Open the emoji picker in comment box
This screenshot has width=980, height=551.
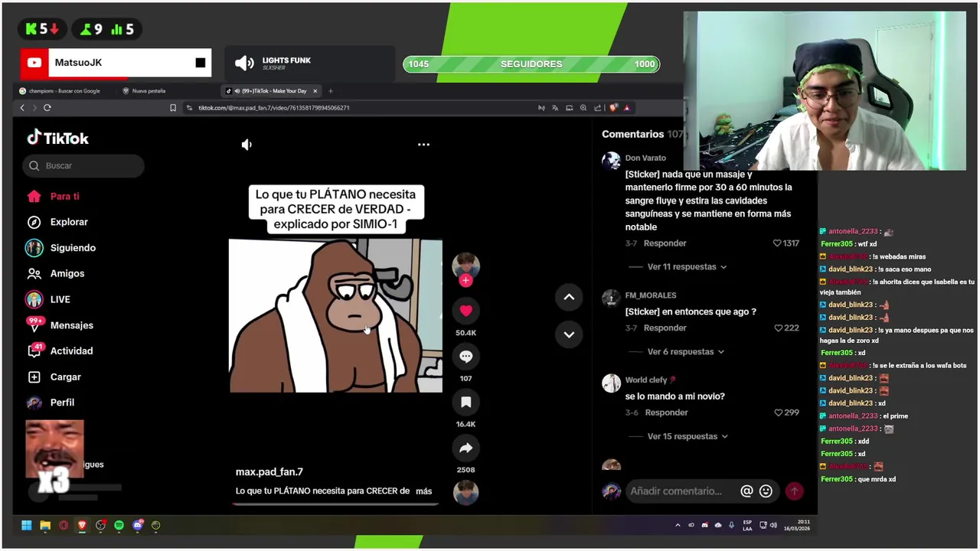766,491
